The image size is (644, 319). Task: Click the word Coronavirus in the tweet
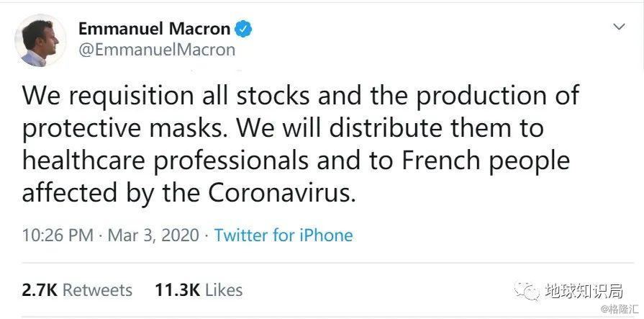[x=282, y=194]
